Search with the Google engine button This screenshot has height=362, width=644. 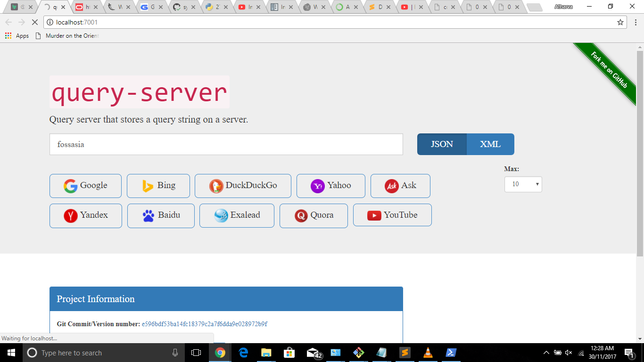coord(85,186)
